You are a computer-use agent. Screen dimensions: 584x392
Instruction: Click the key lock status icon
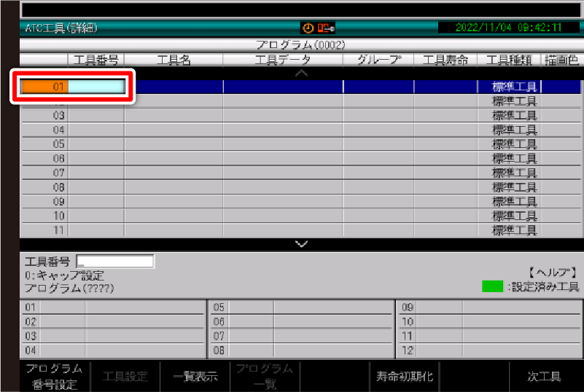(x=326, y=28)
